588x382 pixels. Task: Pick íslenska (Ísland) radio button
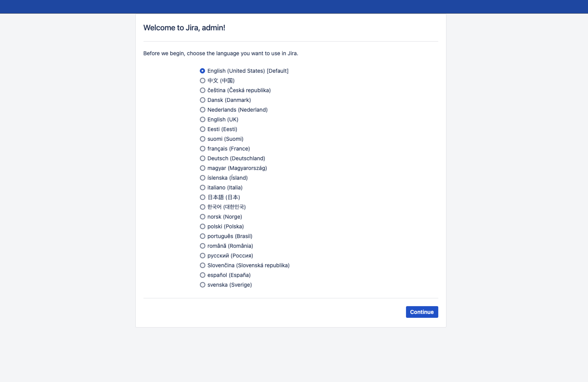click(202, 178)
